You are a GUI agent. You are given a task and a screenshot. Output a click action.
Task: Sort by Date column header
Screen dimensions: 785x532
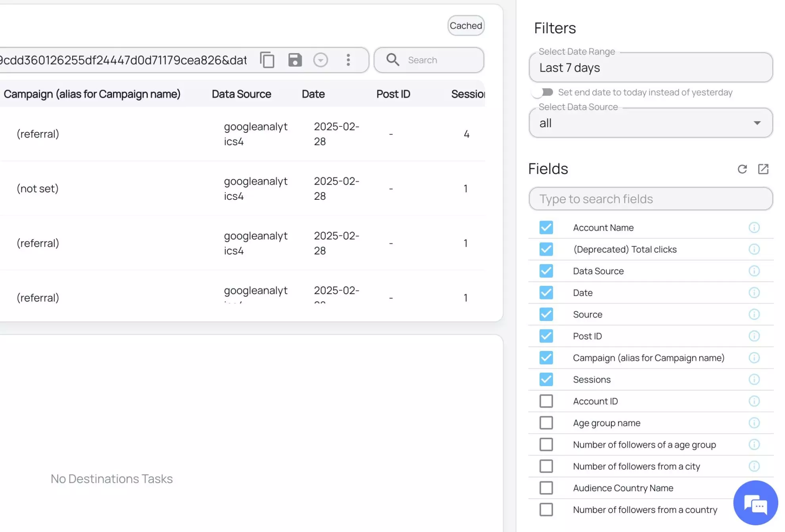(x=313, y=94)
